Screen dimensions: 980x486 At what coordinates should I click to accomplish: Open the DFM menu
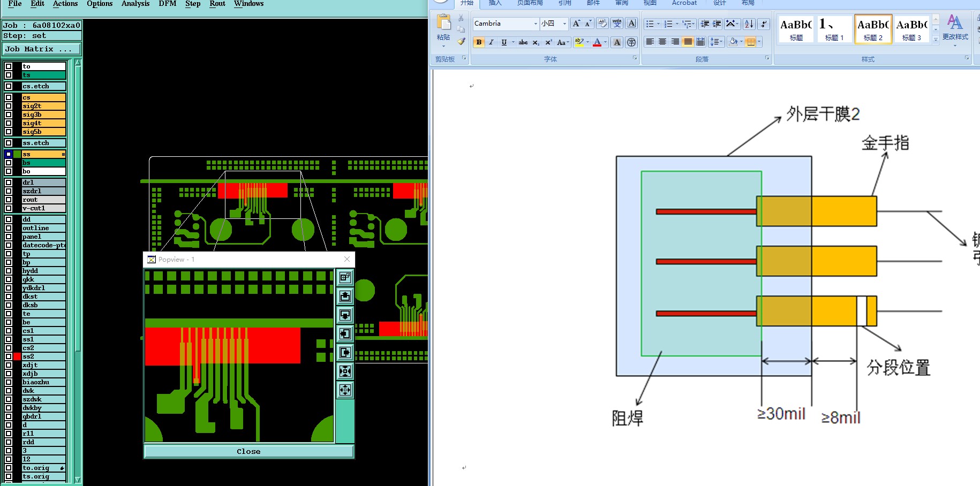tap(168, 4)
